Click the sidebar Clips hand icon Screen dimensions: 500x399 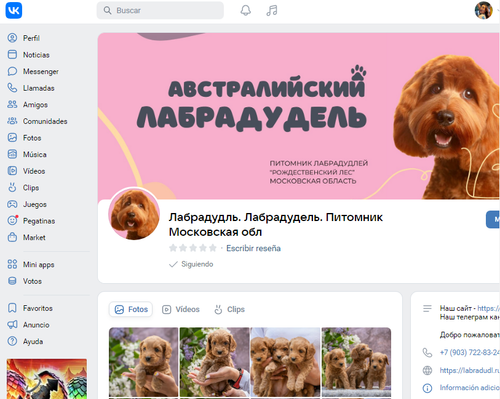pyautogui.click(x=12, y=188)
